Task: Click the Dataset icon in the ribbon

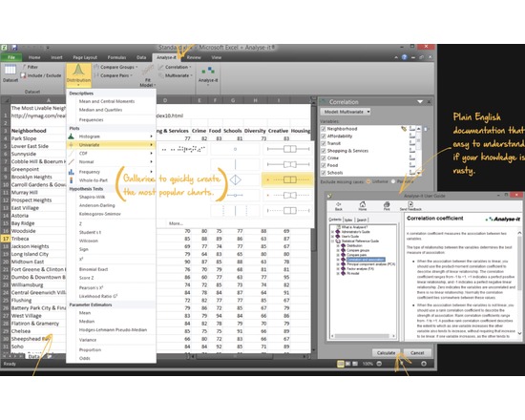Action: (10, 70)
